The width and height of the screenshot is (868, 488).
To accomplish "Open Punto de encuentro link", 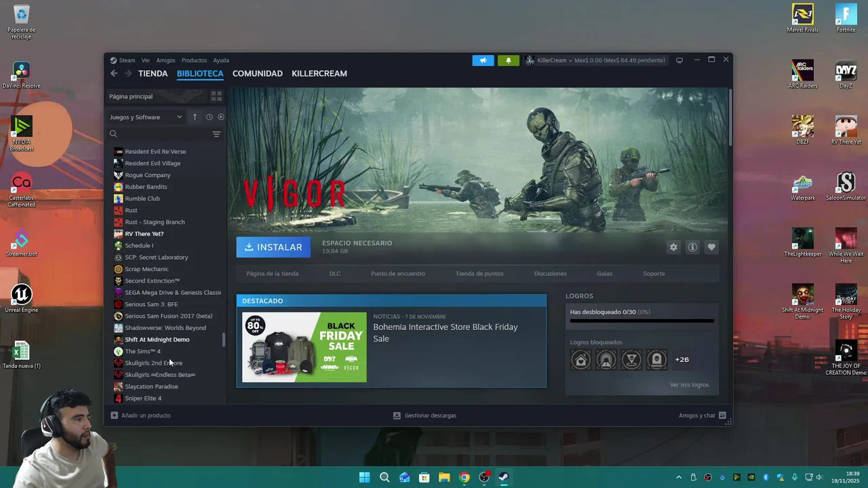I will [398, 274].
